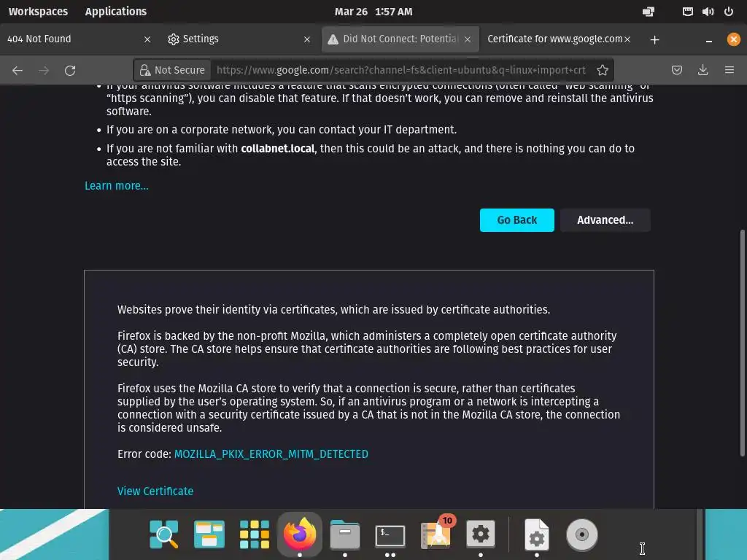Open the View Certificate link
The image size is (747, 560).
(155, 491)
